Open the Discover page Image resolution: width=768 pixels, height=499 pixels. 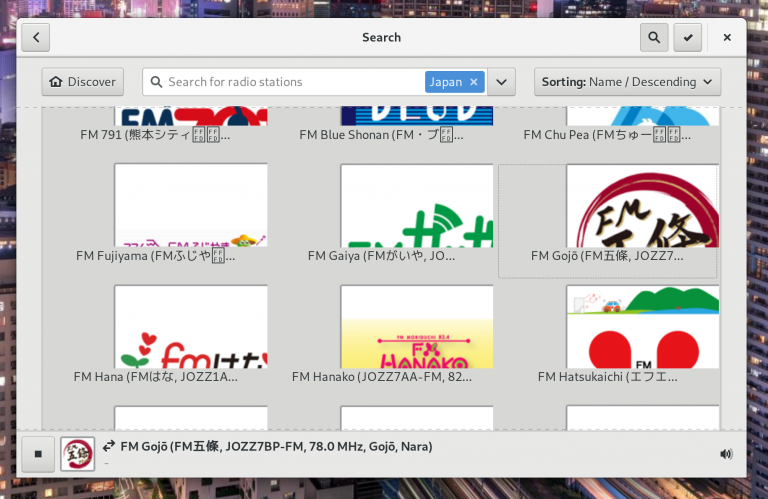click(82, 82)
